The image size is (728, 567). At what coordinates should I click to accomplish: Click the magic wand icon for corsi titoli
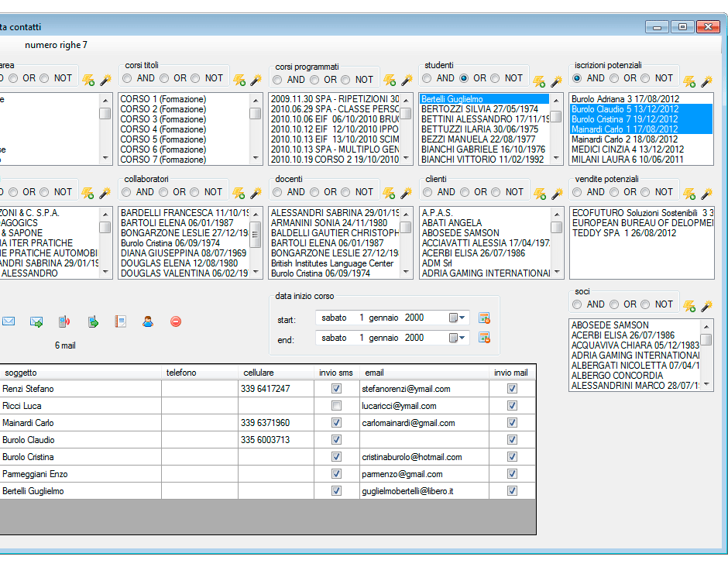point(256,80)
